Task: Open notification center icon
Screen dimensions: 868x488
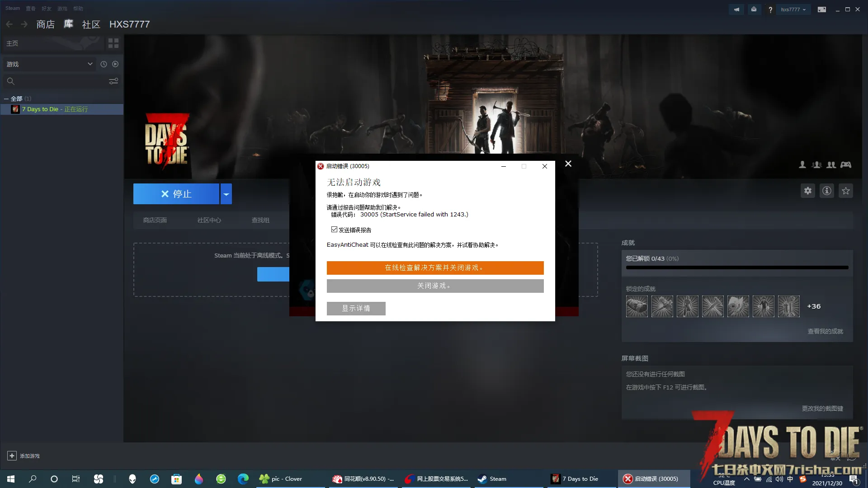Action: [854, 479]
